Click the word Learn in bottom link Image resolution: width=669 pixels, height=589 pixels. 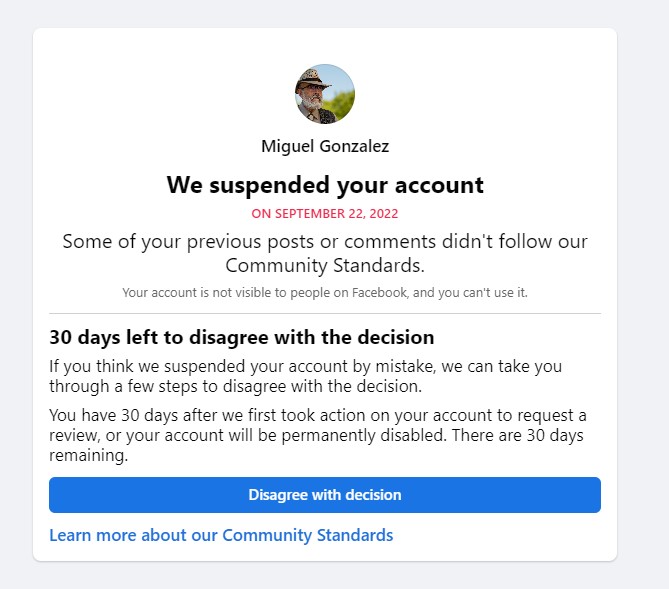70,535
